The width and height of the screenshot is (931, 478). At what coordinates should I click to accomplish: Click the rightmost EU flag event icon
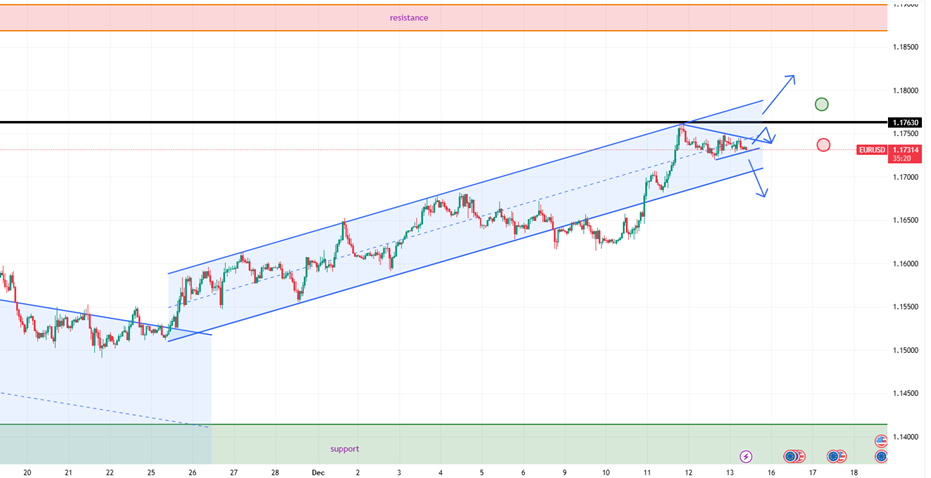tap(881, 456)
